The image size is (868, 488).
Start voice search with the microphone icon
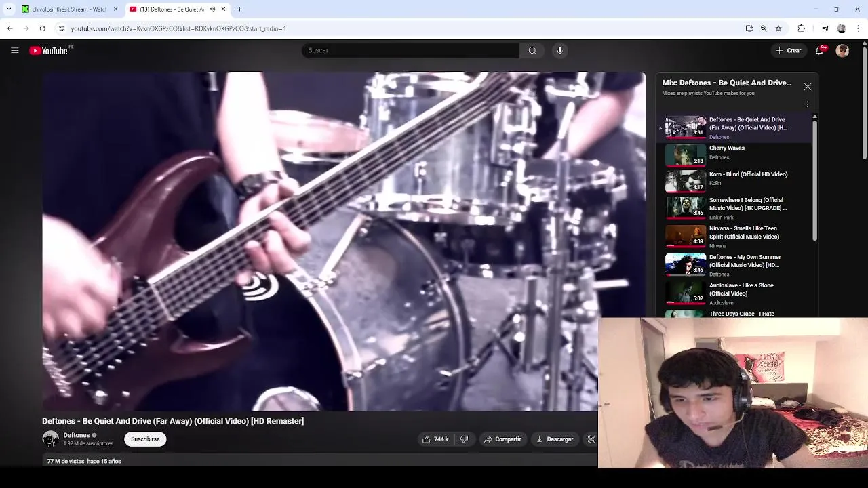[559, 50]
